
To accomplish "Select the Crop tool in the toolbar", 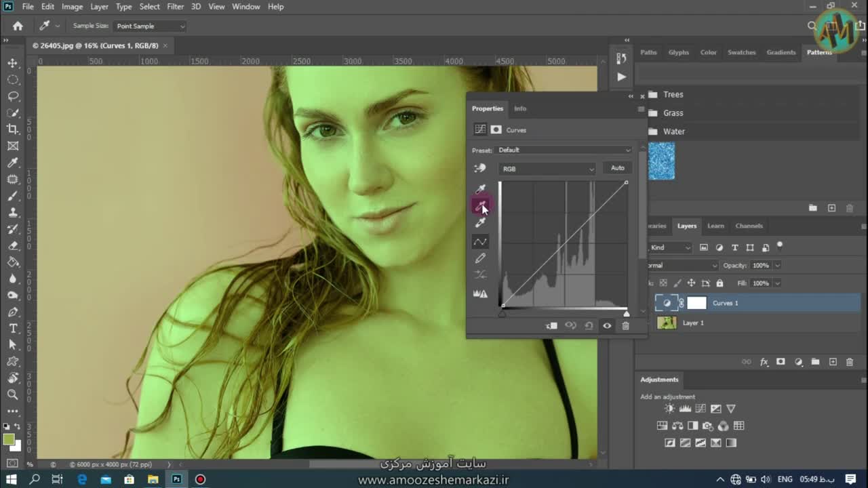I will tap(12, 129).
